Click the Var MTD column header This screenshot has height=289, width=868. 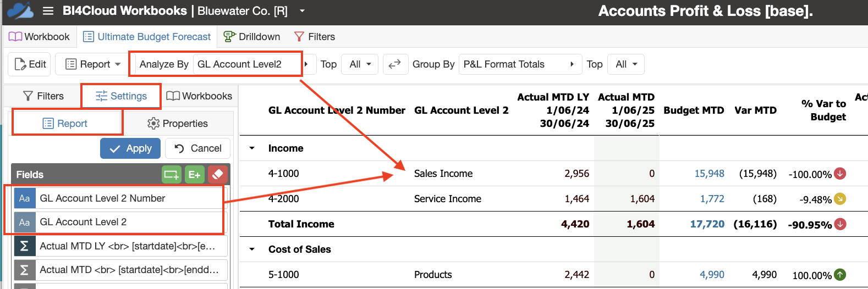pos(755,110)
